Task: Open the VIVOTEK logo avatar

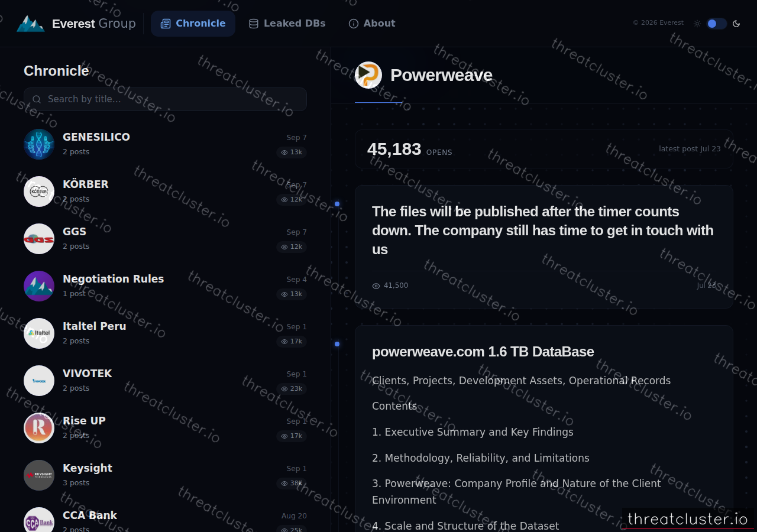Action: click(x=39, y=381)
